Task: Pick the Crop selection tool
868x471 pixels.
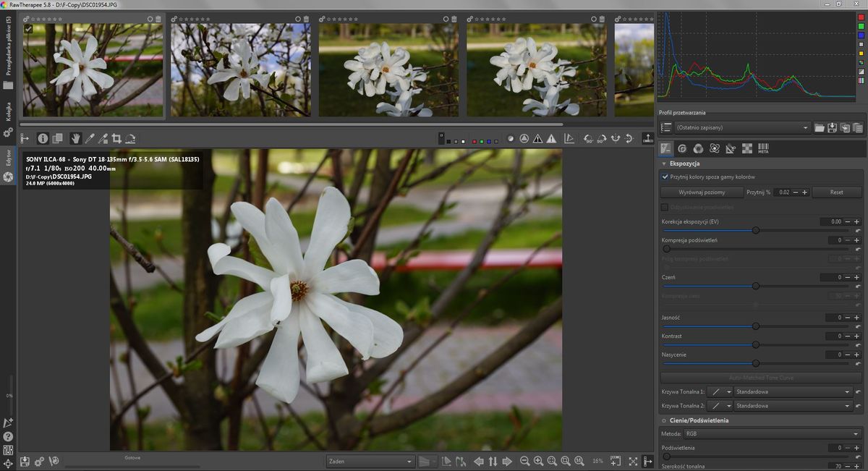Action: [116, 138]
